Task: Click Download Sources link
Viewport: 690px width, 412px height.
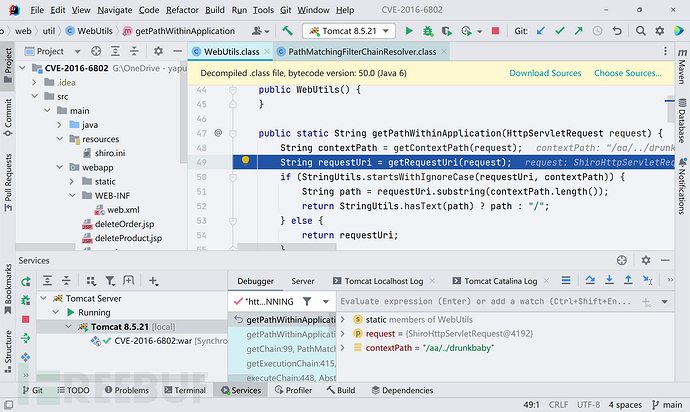Action: 545,73
